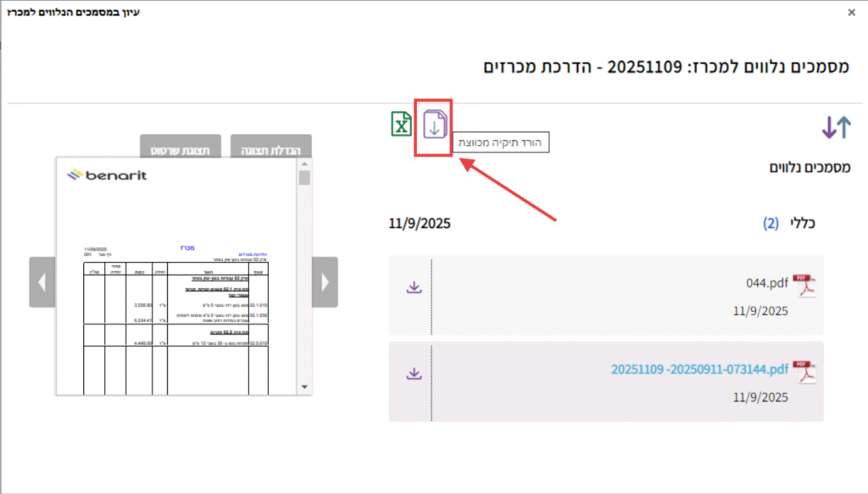Click the PDF icon beside 20251109 -20250911-073144.pdf
The width and height of the screenshot is (868, 494).
pos(804,371)
